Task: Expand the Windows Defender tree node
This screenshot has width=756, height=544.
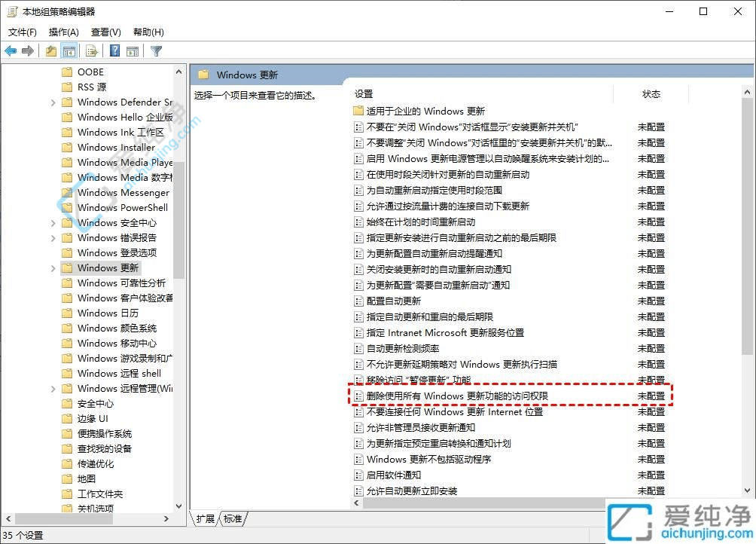Action: point(52,102)
